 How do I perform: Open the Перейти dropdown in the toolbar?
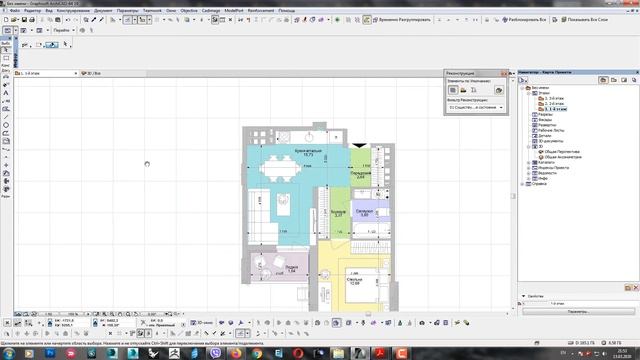point(64,30)
